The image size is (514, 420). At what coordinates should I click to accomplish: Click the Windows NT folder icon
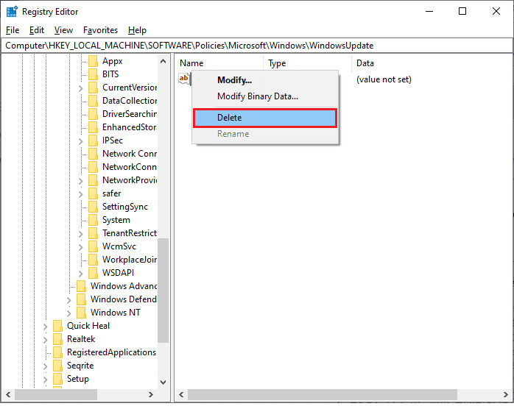[81, 313]
